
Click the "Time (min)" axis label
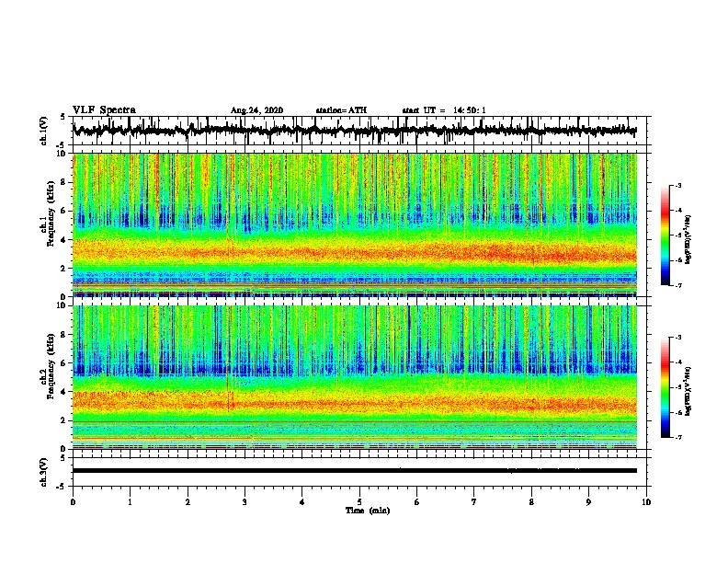[368, 511]
